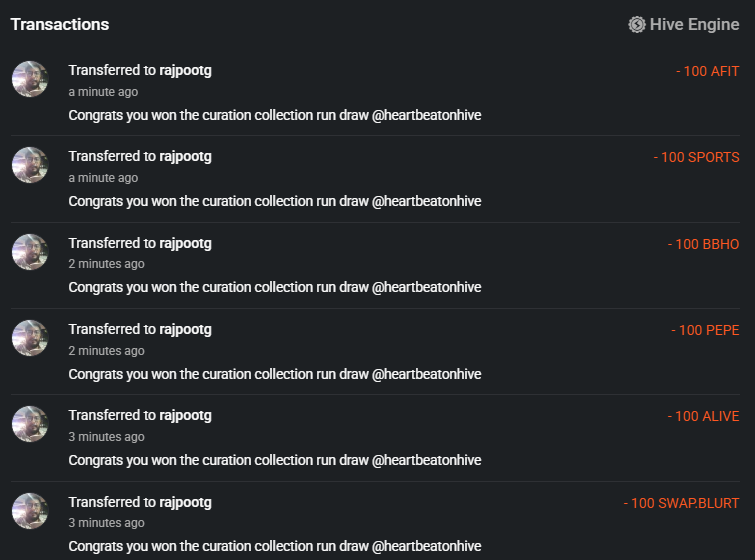Screen dimensions: 755x560
Task: Open rajpootg profile in the ALIVE transaction
Action: (185, 415)
